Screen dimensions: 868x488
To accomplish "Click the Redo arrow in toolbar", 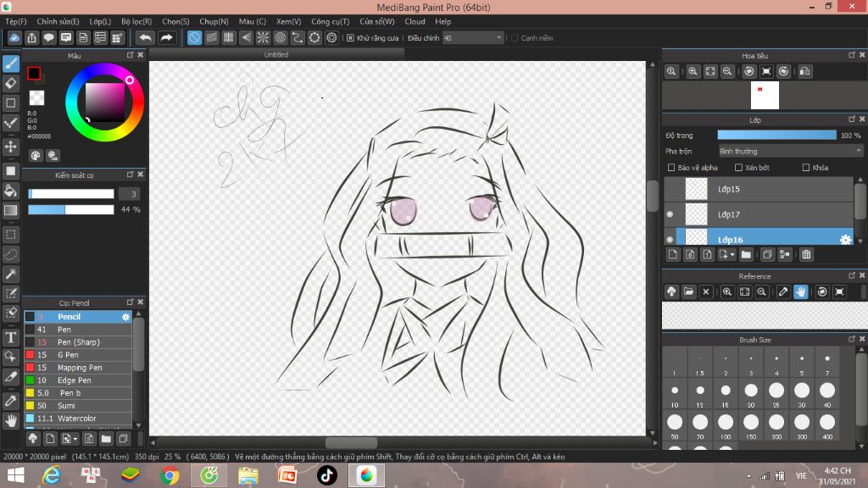I will (166, 37).
